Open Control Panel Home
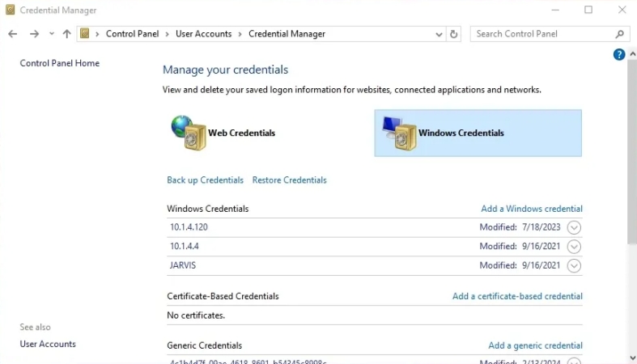The height and width of the screenshot is (364, 637). point(60,63)
